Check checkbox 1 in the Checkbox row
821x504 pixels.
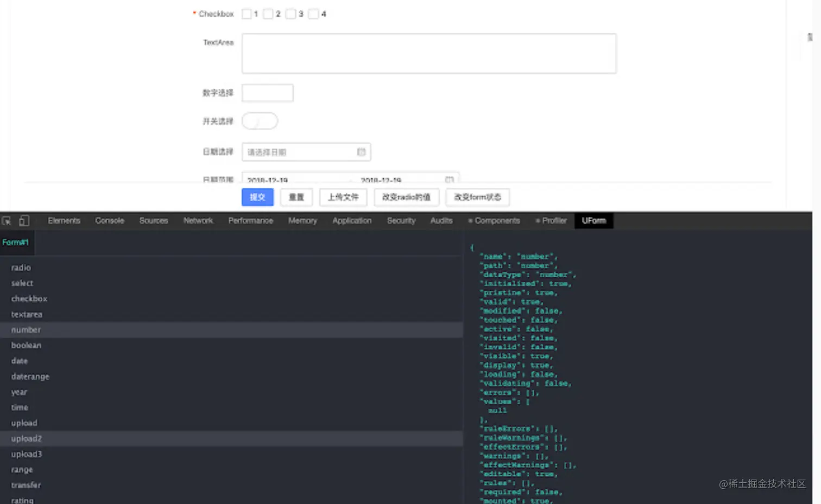click(x=247, y=14)
